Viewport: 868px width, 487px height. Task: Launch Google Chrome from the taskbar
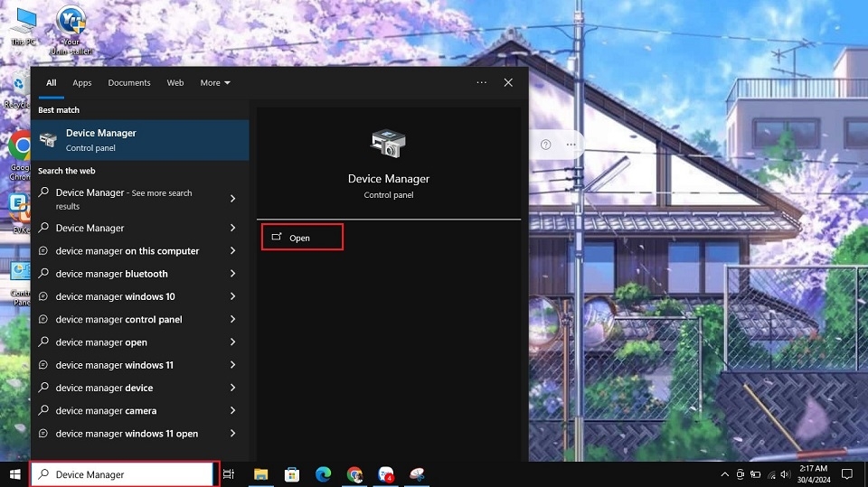[354, 474]
